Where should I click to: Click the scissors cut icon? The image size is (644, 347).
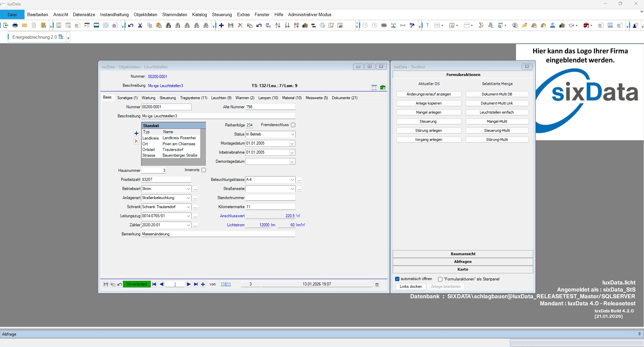point(140,26)
